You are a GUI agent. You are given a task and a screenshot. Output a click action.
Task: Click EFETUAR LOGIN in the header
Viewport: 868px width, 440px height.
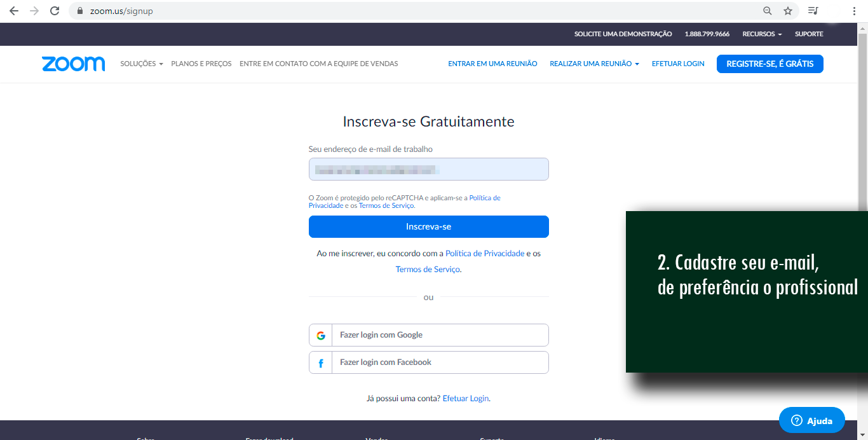click(678, 64)
